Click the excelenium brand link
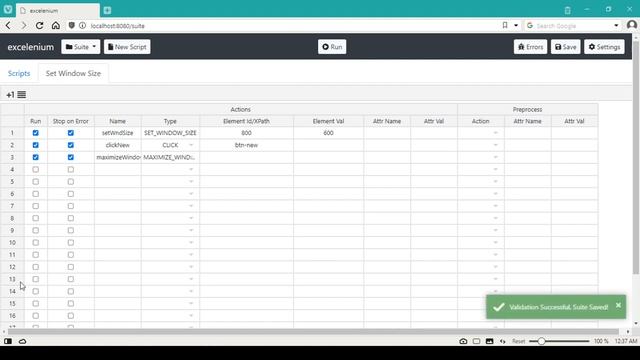 (31, 47)
